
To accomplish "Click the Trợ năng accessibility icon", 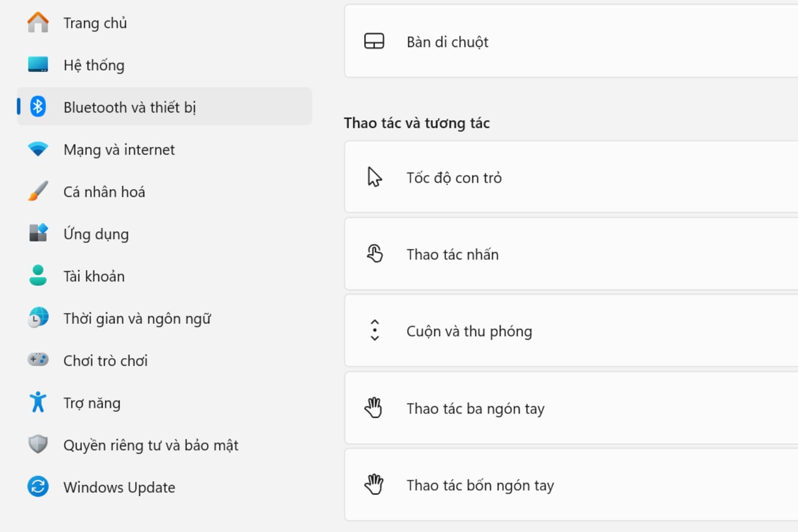I will tap(38, 403).
